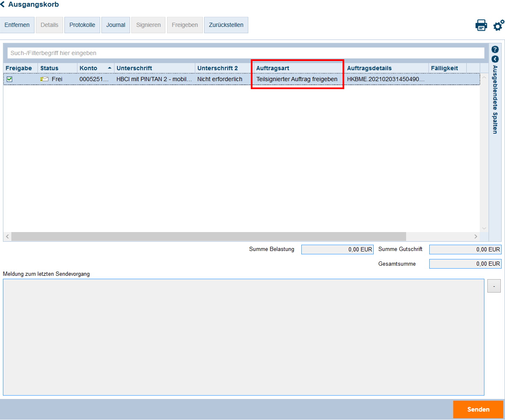Open Protokolle
This screenshot has width=505, height=420.
coord(82,25)
